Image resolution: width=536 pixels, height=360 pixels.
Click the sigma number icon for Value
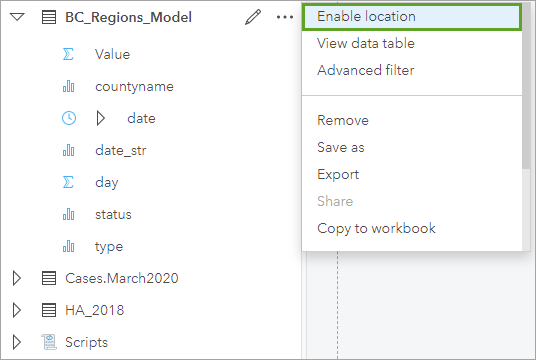(68, 54)
